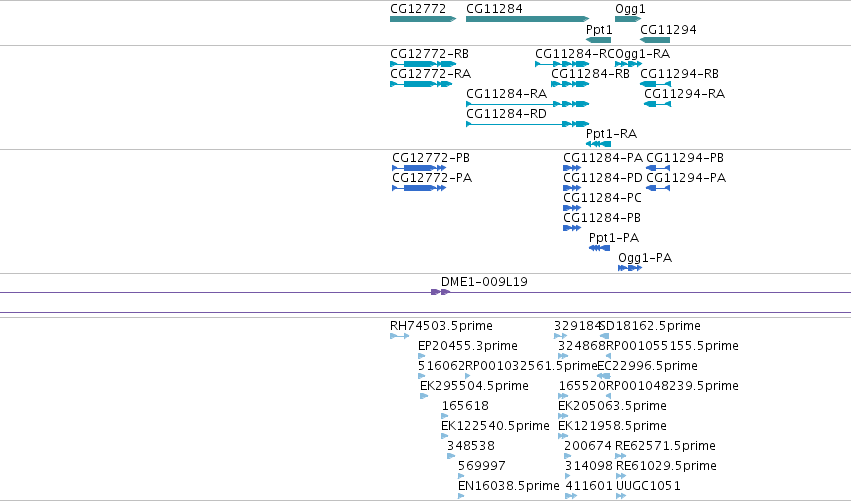Click the Ogg1-RA transcript label
This screenshot has height=501, width=851.
click(x=643, y=54)
